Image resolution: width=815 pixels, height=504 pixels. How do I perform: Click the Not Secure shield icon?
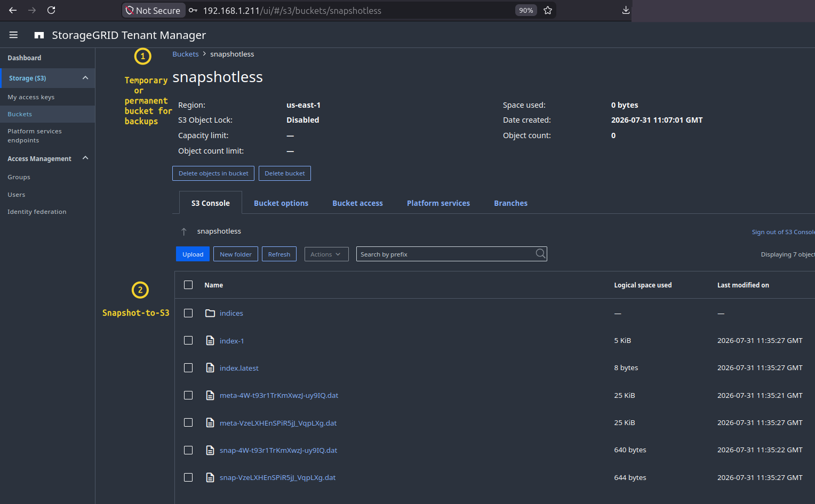click(x=129, y=10)
